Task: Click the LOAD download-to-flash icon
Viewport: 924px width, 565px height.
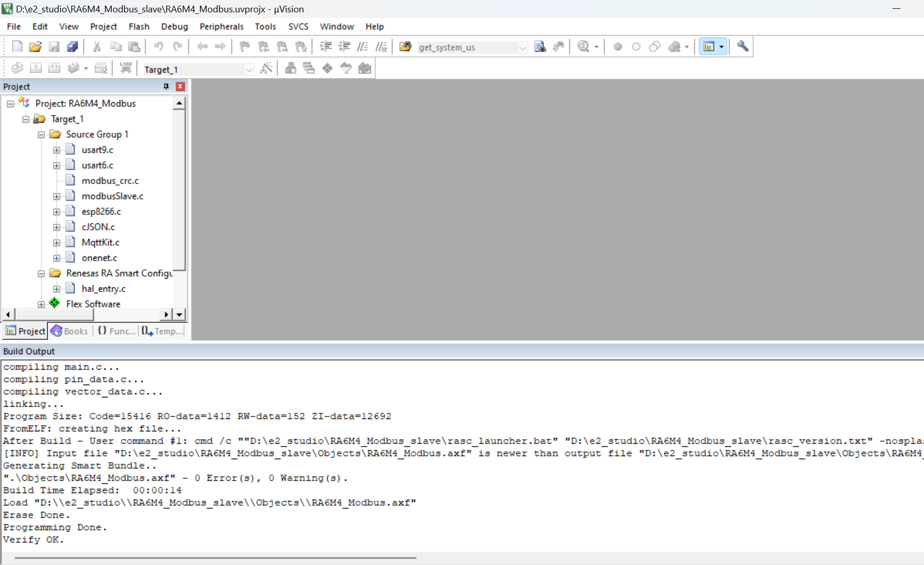Action: [x=126, y=68]
